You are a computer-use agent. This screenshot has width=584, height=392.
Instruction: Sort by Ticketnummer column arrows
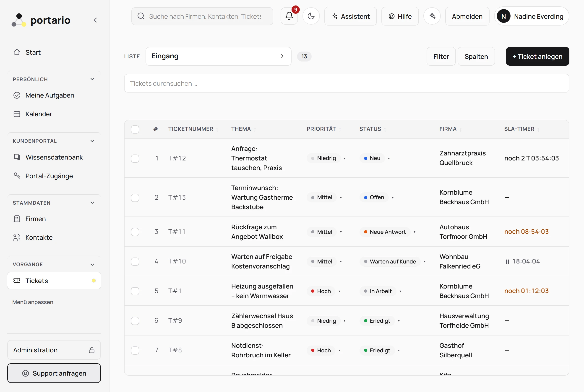coord(217,129)
